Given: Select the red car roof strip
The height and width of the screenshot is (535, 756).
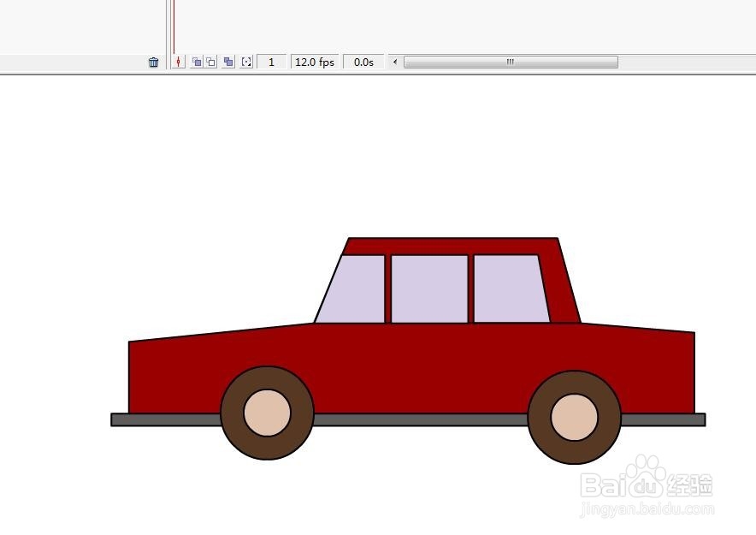Looking at the screenshot, I should click(x=451, y=247).
